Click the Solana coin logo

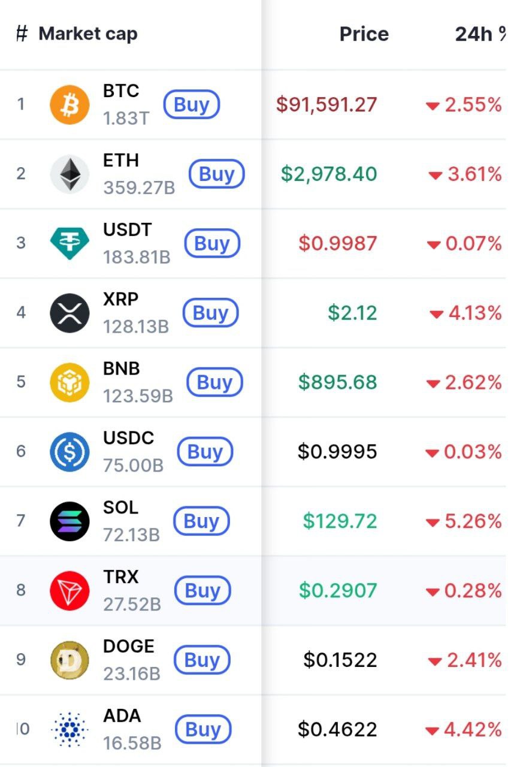click(69, 521)
